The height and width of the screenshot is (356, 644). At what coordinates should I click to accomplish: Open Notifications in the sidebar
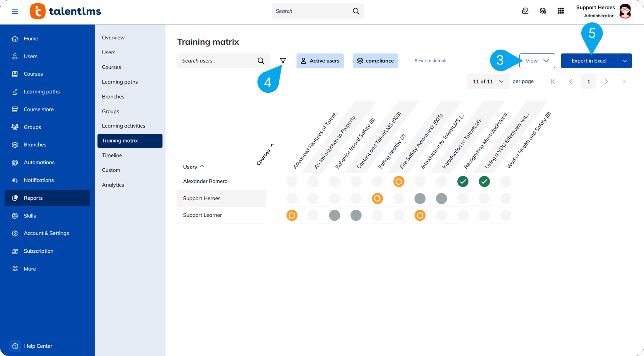[47, 180]
